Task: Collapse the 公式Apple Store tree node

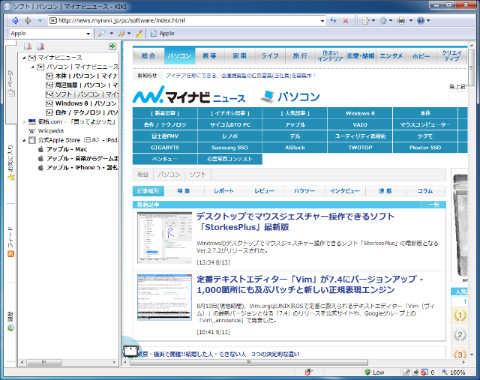Action: (24, 140)
